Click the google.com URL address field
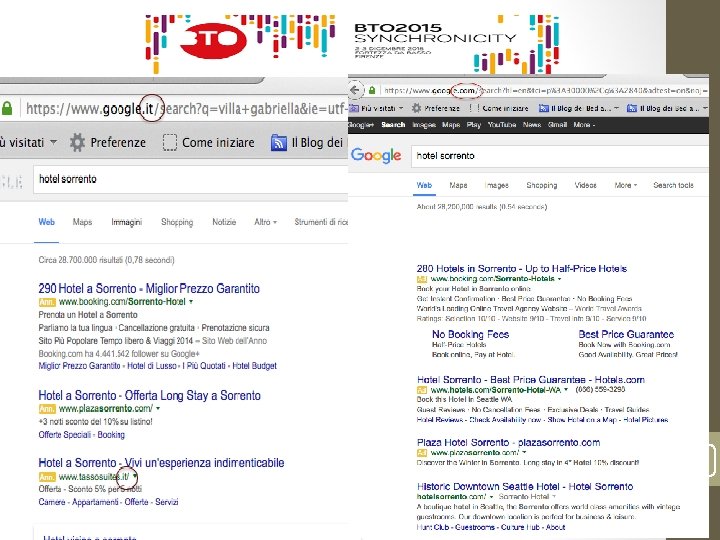The width and height of the screenshot is (720, 540). [x=544, y=90]
